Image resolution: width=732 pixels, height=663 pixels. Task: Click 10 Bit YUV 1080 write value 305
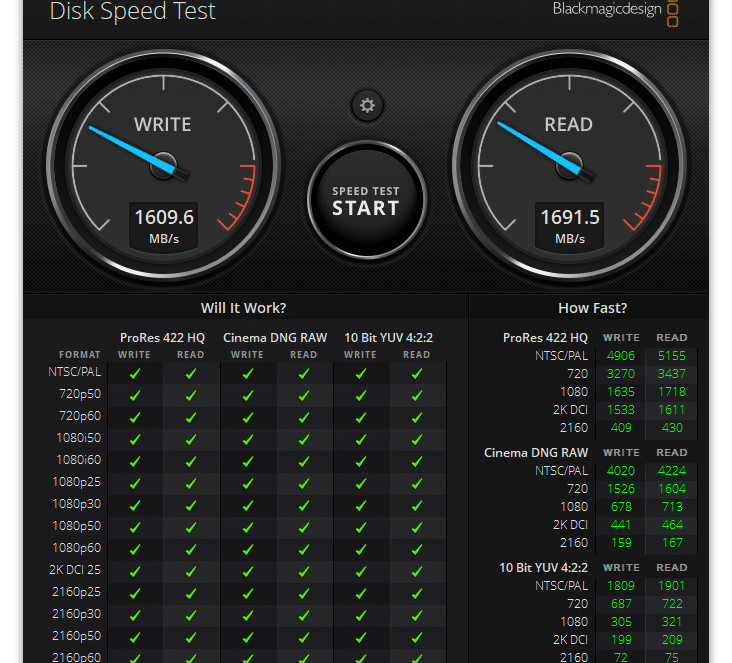[621, 622]
